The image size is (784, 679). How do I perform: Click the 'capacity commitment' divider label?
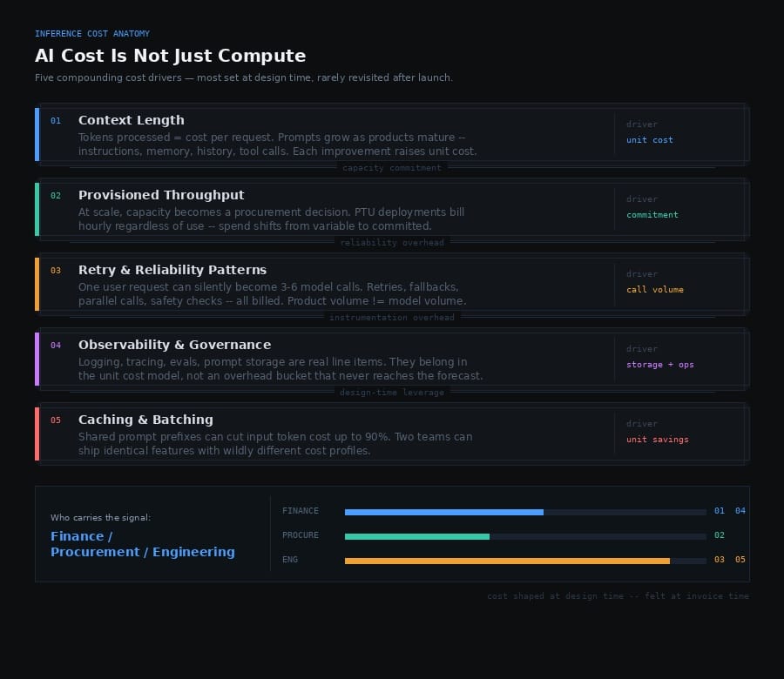(x=392, y=168)
